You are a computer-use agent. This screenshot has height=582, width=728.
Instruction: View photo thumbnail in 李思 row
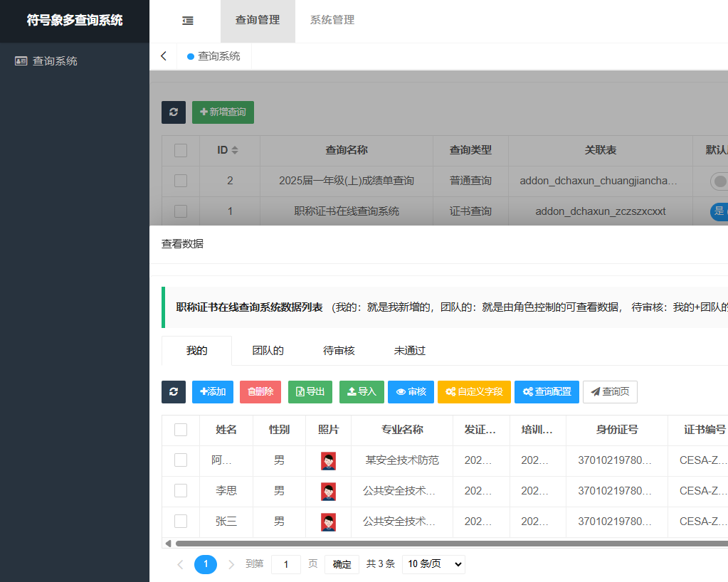tap(328, 492)
